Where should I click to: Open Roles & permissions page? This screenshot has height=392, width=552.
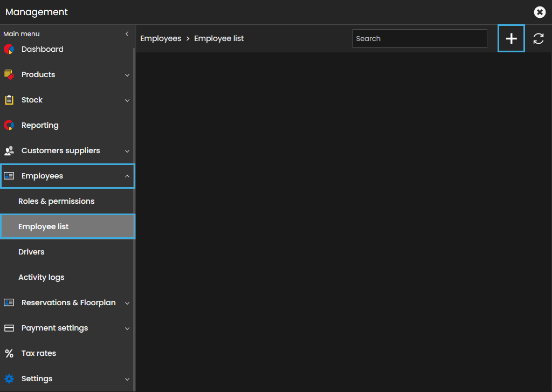56,201
